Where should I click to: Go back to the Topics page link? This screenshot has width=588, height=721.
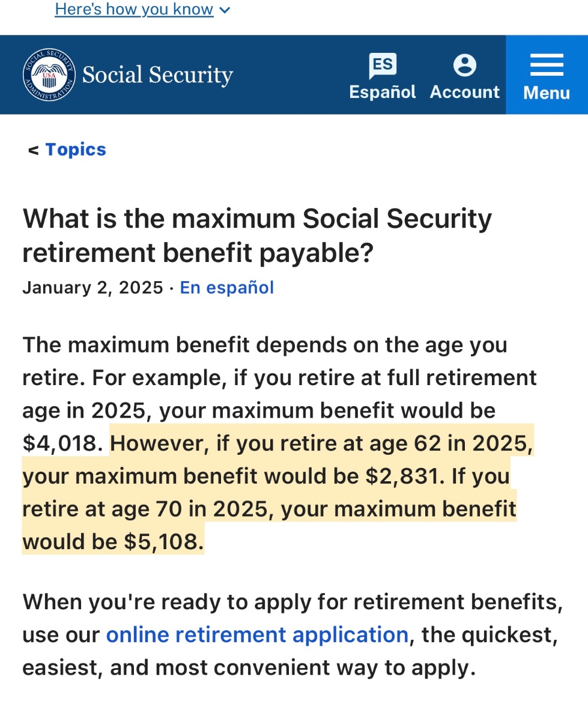(76, 150)
